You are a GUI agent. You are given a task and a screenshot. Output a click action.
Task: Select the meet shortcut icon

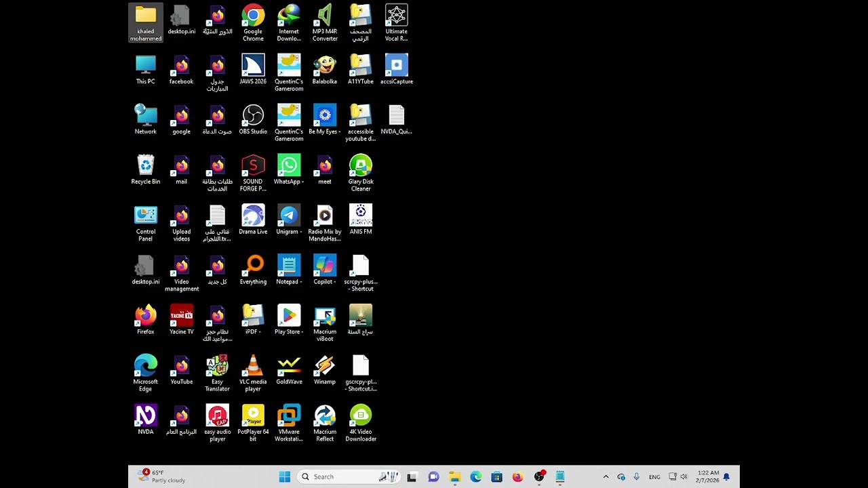click(325, 170)
